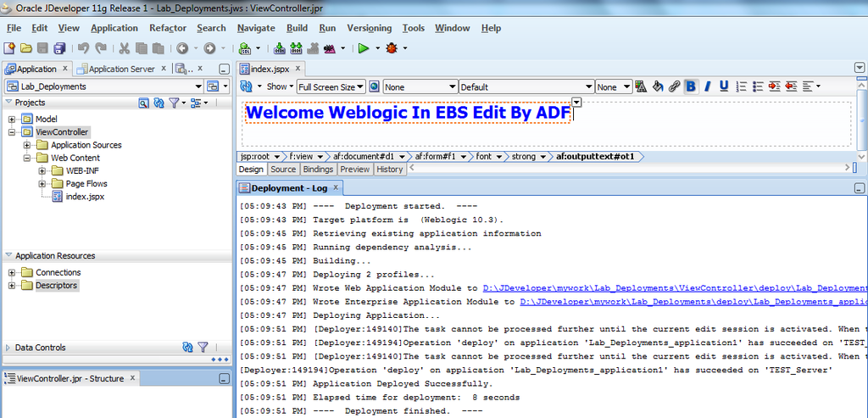Switch to the Source editor tab
The height and width of the screenshot is (418, 868).
click(x=283, y=170)
